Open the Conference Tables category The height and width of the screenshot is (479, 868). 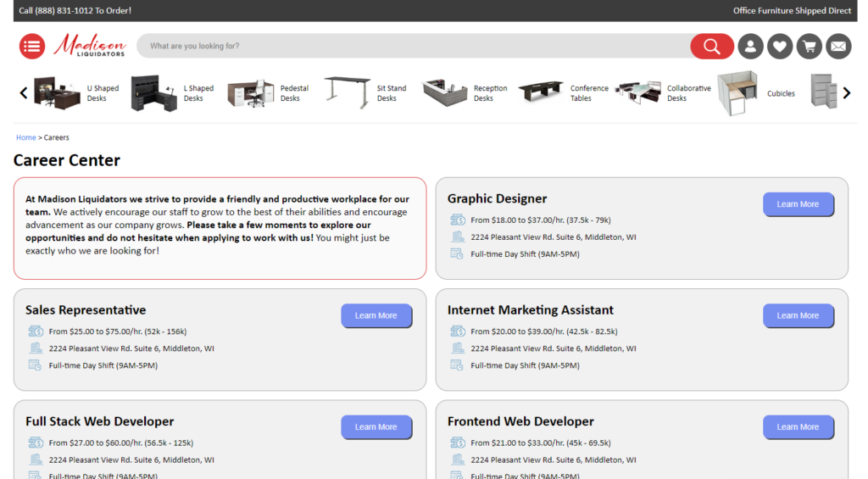(x=563, y=93)
